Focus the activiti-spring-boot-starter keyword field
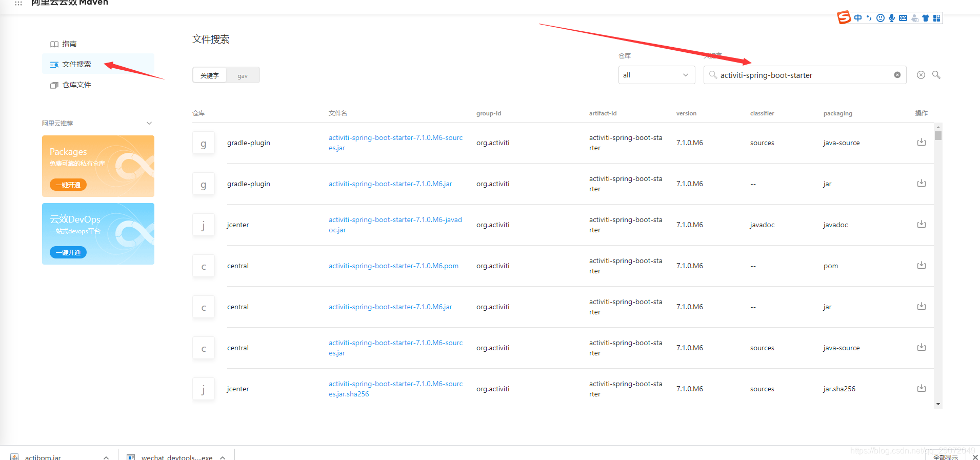Screen dimensions: 980x460 (805, 75)
